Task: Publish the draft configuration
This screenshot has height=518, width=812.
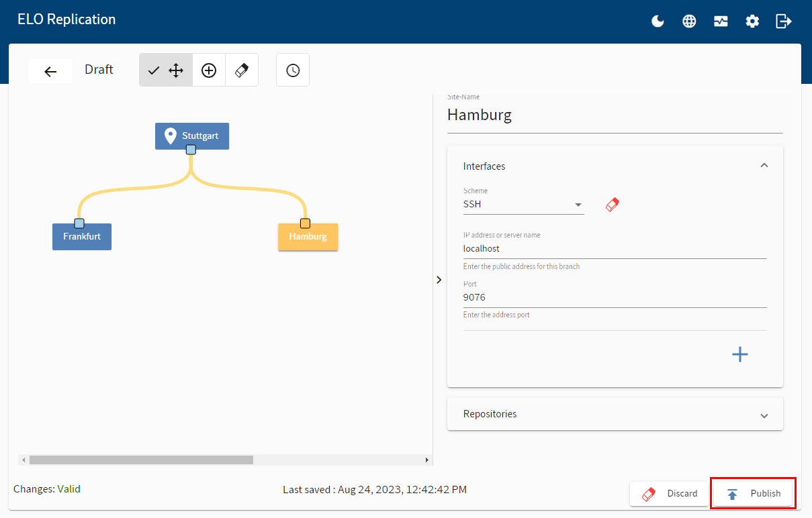Action: (753, 494)
